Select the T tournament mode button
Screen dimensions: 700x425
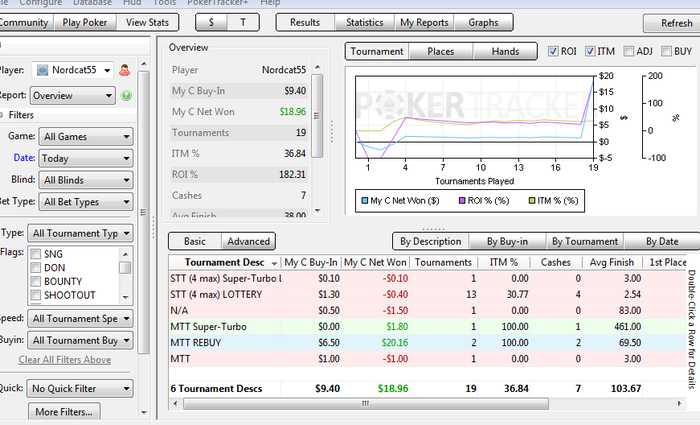tap(243, 22)
